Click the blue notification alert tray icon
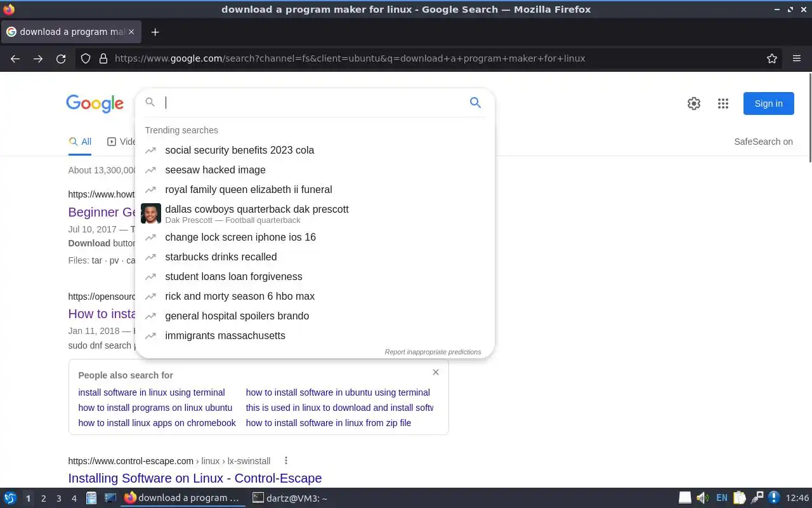 pyautogui.click(x=773, y=498)
